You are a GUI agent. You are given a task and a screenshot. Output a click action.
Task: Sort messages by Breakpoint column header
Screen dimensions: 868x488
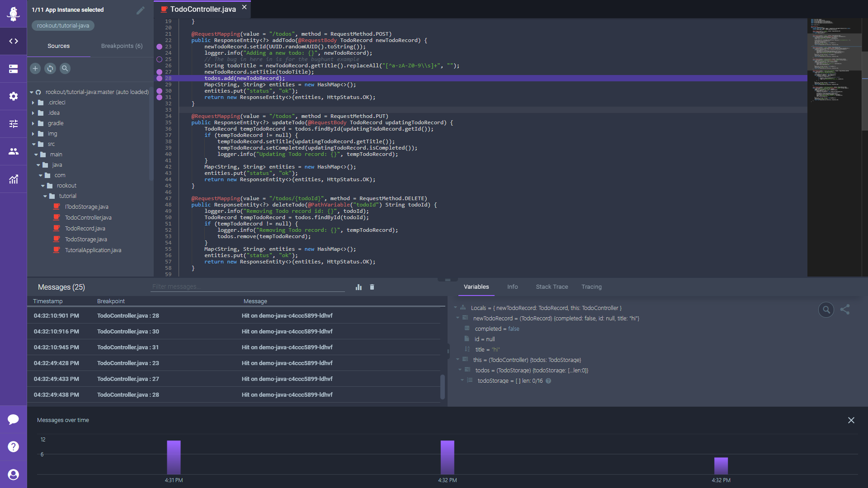(111, 301)
